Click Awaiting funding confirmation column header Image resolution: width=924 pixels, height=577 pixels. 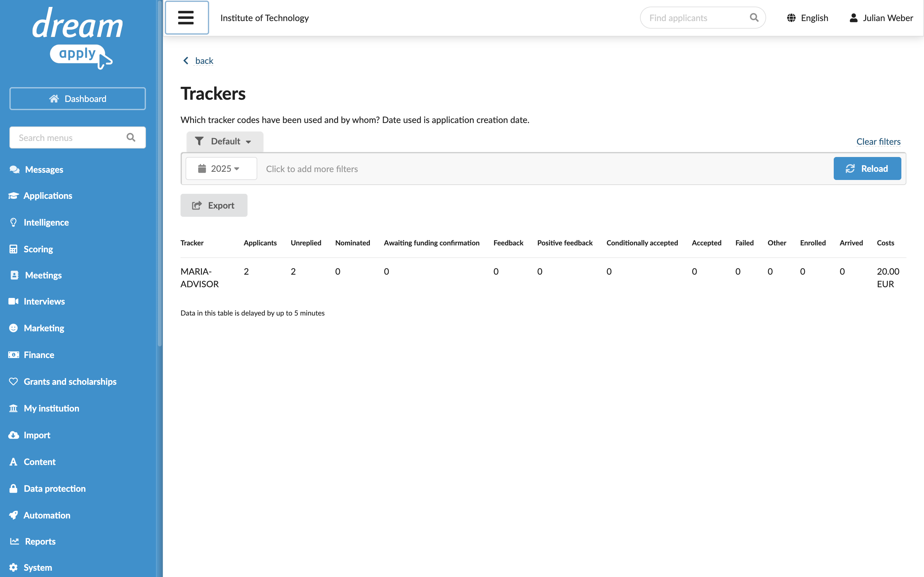[431, 243]
